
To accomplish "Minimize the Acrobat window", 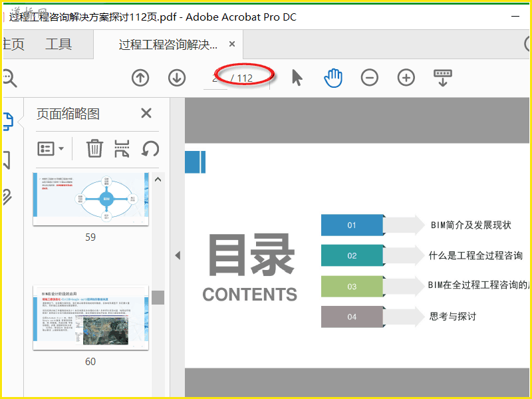I will click(515, 16).
